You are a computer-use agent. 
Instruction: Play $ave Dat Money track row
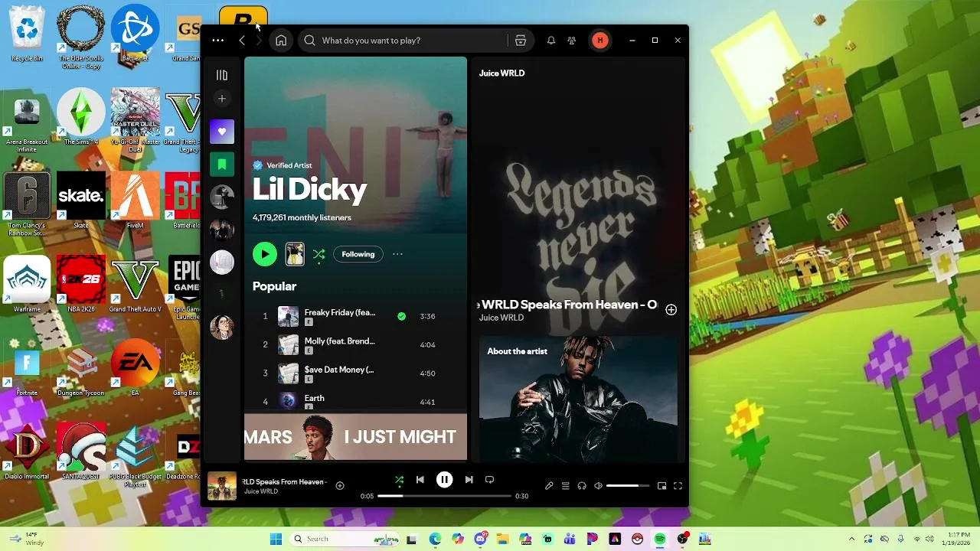point(355,373)
